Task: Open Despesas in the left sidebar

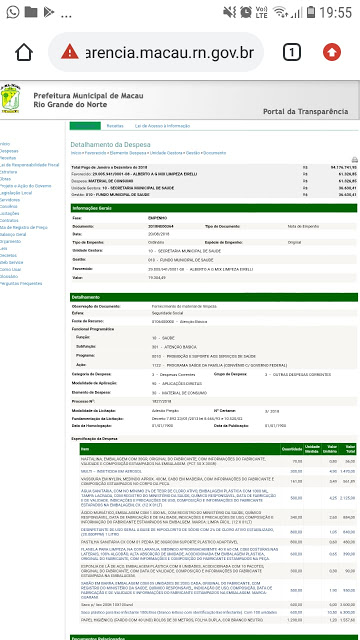Action: pyautogui.click(x=9, y=151)
